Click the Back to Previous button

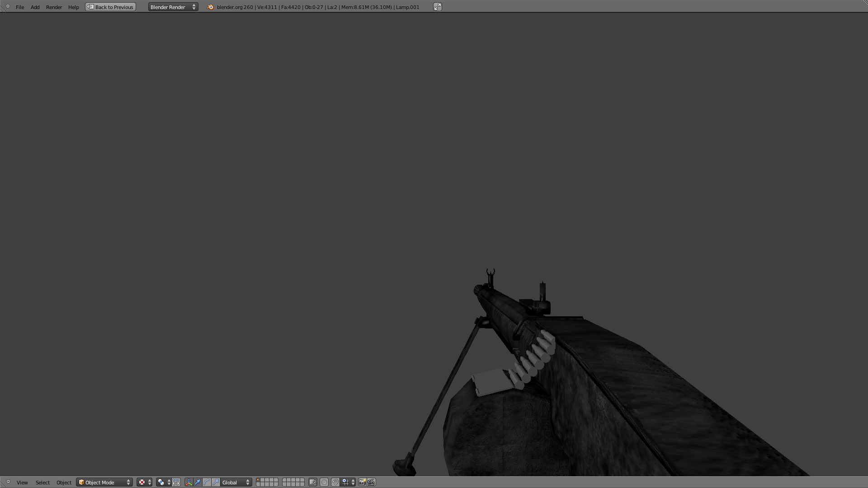pos(111,7)
